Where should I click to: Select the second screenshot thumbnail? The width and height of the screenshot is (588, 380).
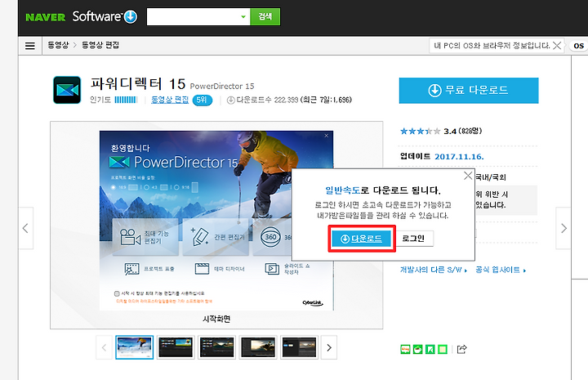point(176,347)
